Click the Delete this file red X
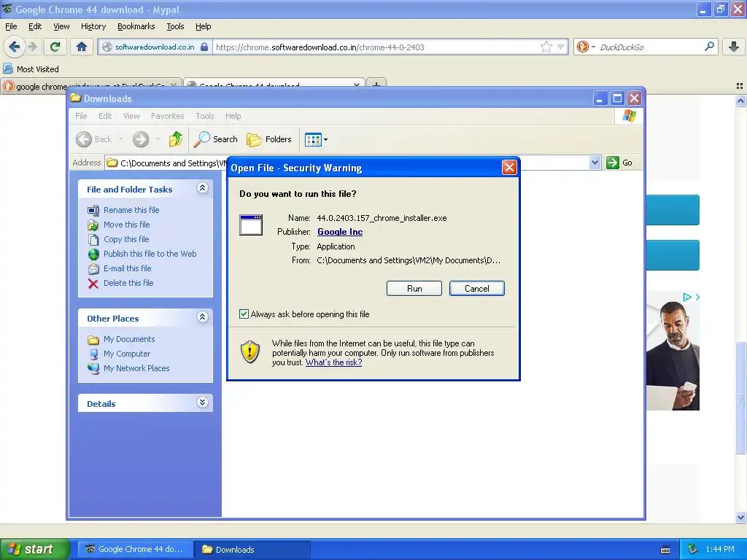 (93, 284)
